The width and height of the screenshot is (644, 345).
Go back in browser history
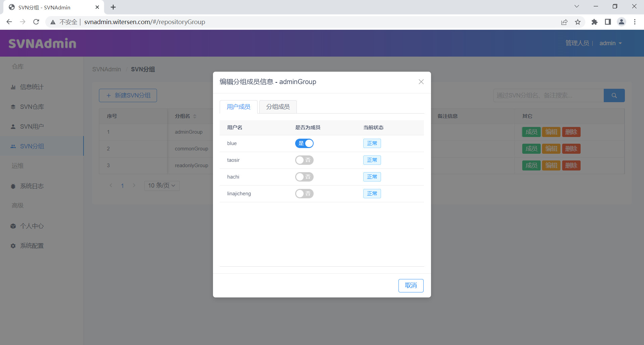[9, 22]
